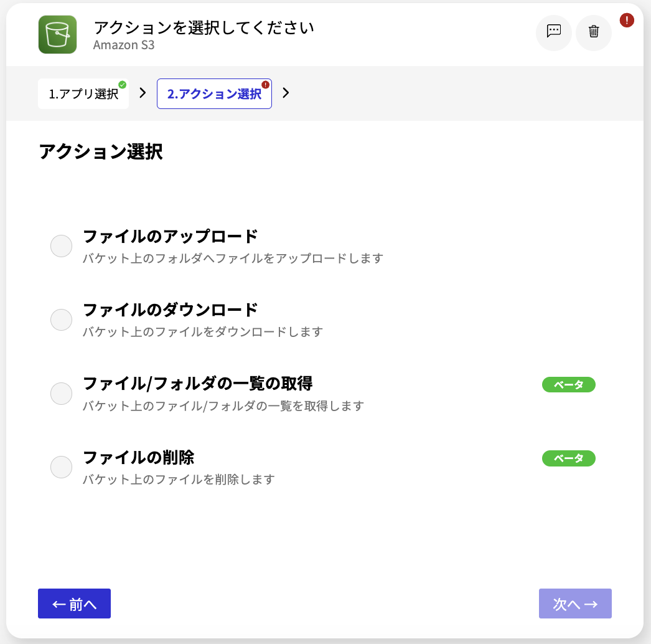
Task: Click the 次へ → next button
Action: (x=575, y=604)
